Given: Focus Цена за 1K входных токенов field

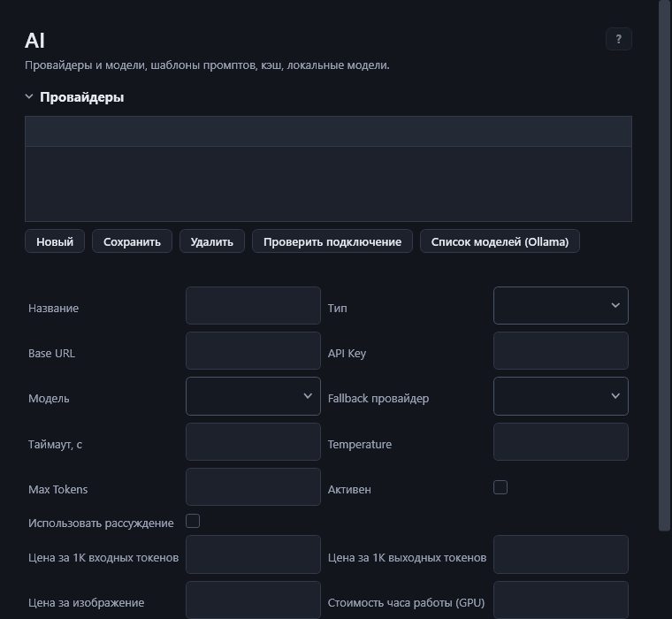Looking at the screenshot, I should (253, 554).
